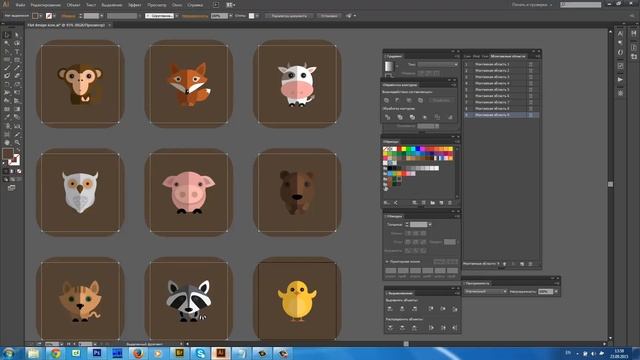Open the Редактирование menu

click(46, 5)
